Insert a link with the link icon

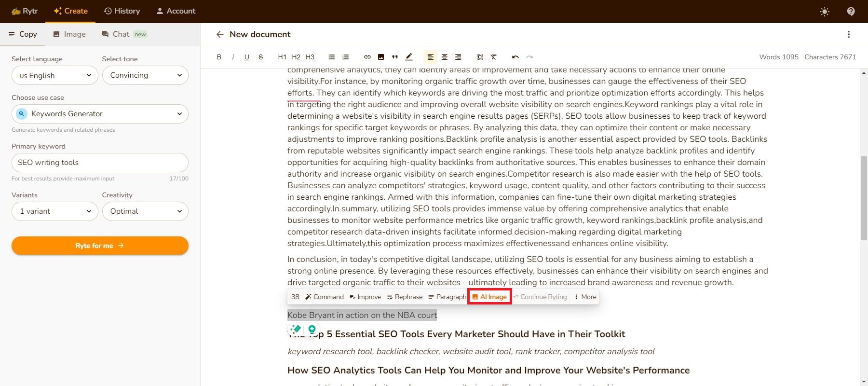coord(367,57)
